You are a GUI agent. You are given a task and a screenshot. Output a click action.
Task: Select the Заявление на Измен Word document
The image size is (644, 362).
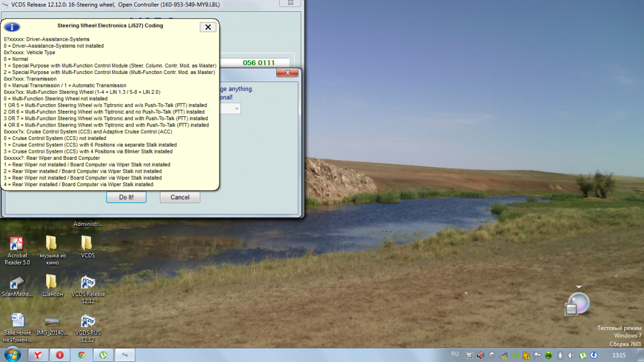(17, 328)
